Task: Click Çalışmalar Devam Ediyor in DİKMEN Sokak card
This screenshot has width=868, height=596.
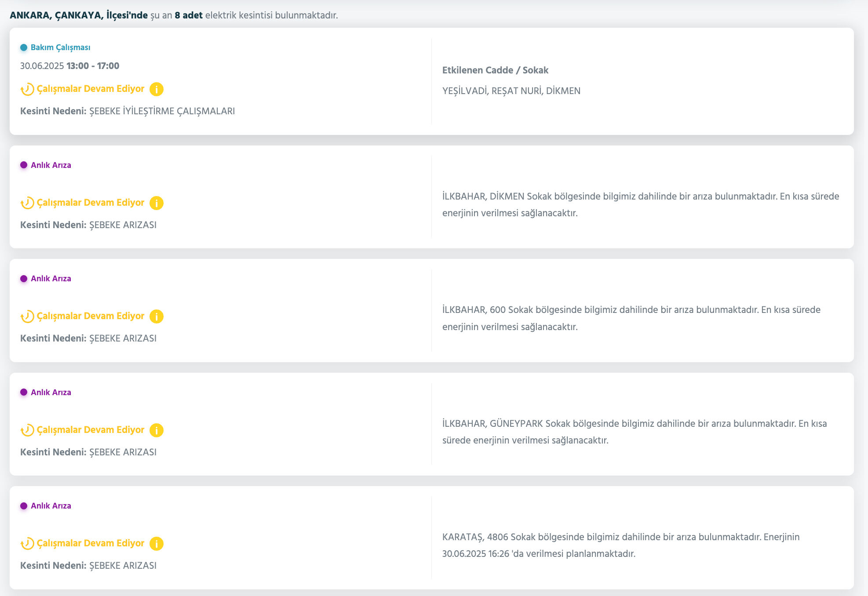Action: click(x=90, y=203)
